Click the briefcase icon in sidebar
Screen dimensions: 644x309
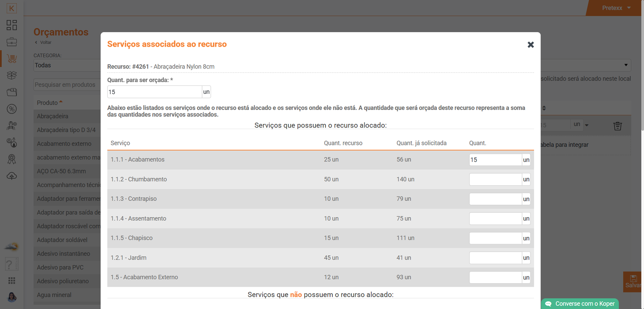pos(12,42)
